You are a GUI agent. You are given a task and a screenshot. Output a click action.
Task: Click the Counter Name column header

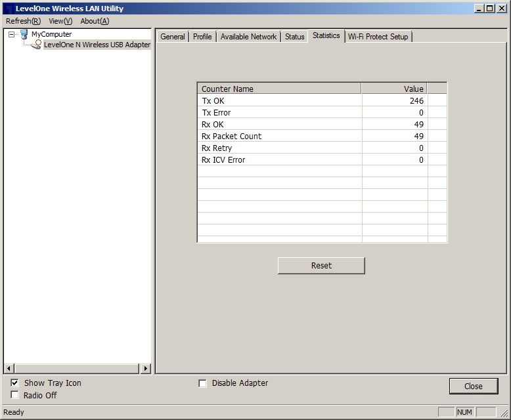(x=279, y=89)
